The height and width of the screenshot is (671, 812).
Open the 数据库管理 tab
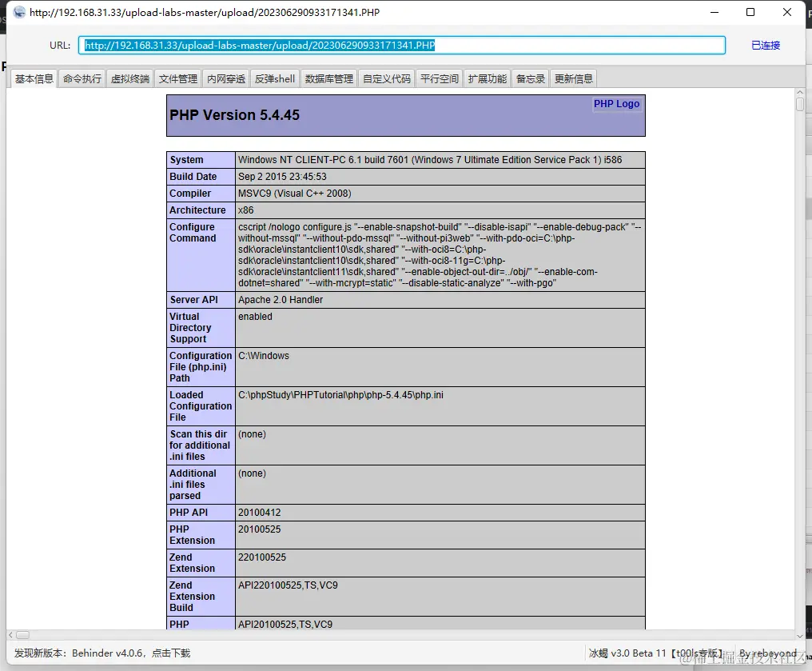point(328,78)
